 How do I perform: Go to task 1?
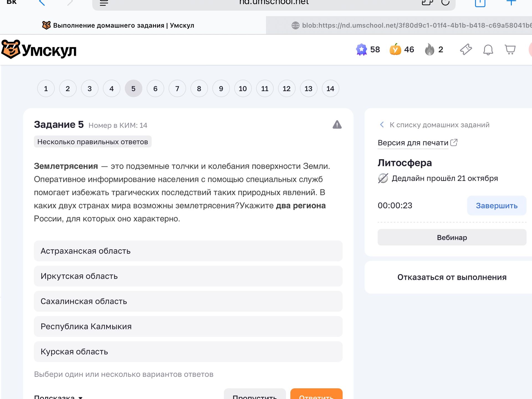click(x=46, y=89)
